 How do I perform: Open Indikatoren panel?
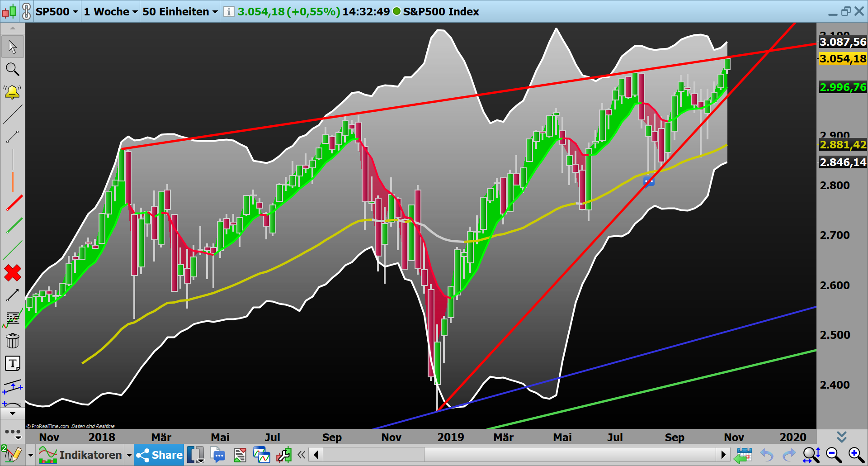point(80,455)
